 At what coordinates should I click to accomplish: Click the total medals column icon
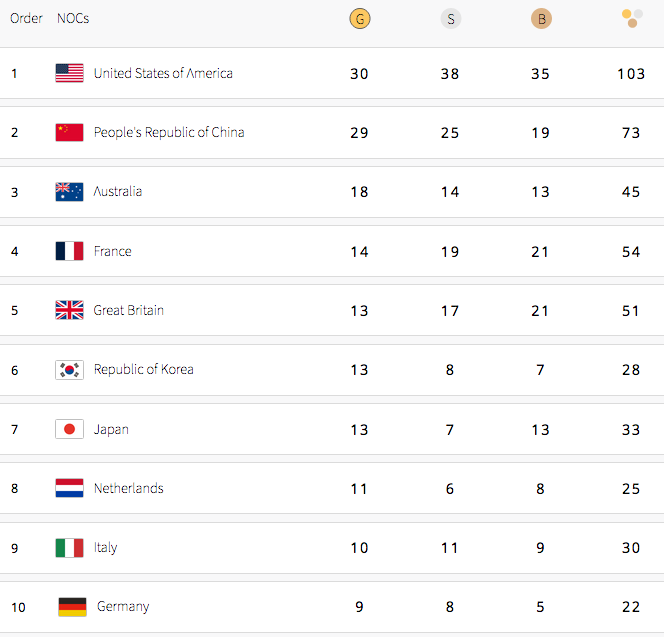coord(631,18)
